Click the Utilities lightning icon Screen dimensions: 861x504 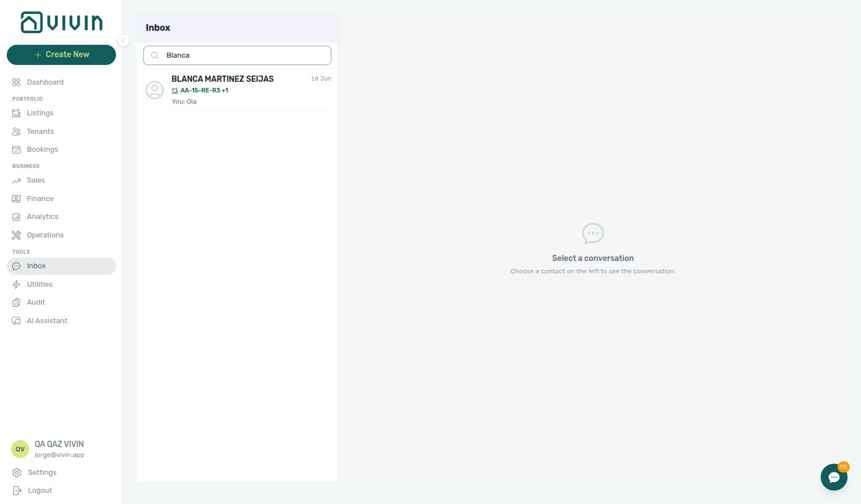click(16, 284)
